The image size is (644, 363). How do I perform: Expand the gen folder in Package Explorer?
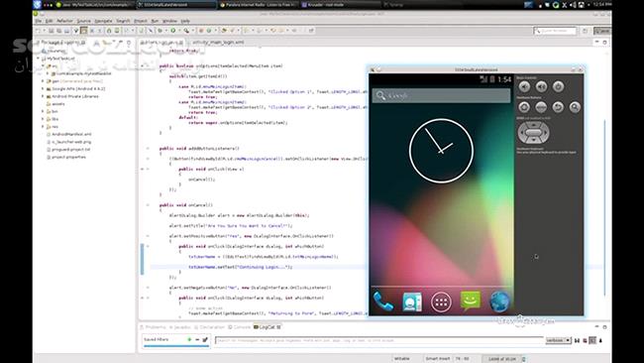(x=43, y=81)
